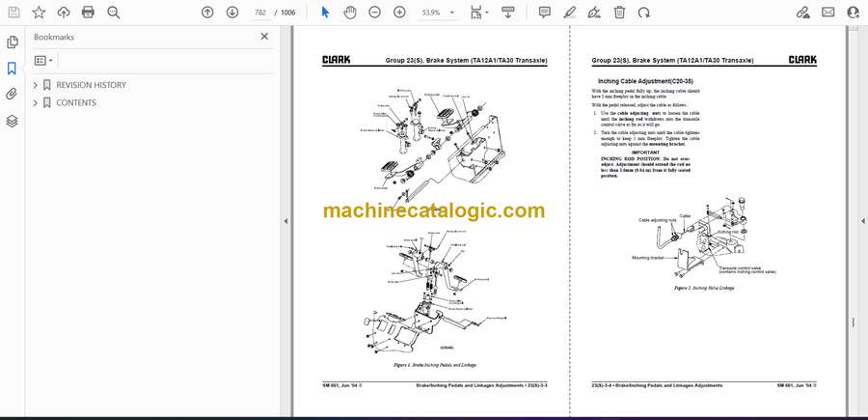This screenshot has width=868, height=420.
Task: Open the Attachments paperclip panel
Action: (x=13, y=95)
